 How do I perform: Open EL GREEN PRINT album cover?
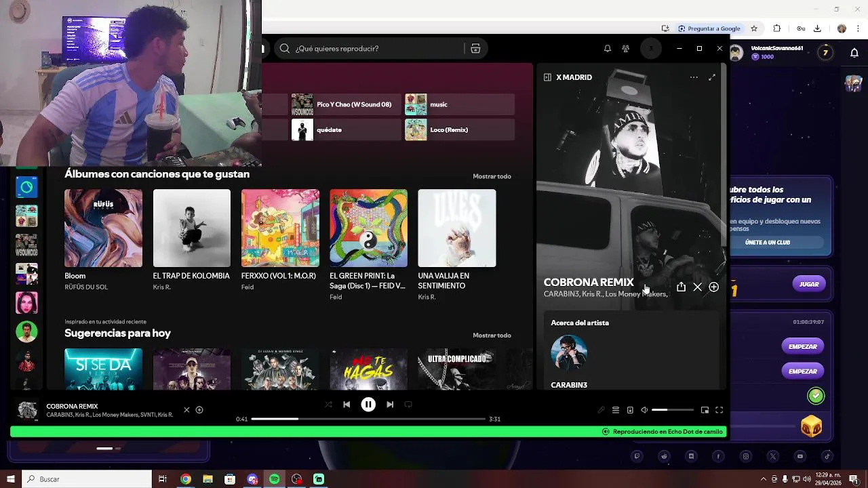pos(368,228)
